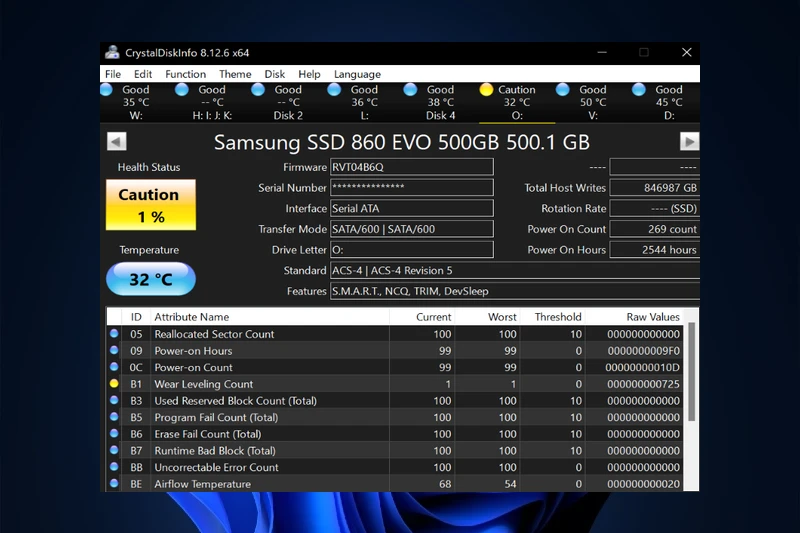Click the Attribute Name column header
The height and width of the screenshot is (533, 800).
point(270,317)
